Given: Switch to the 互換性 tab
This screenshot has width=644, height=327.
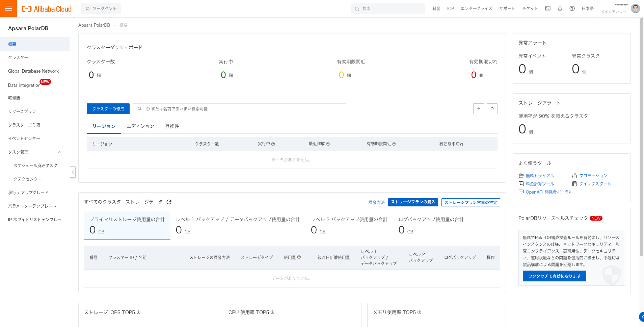Looking at the screenshot, I should point(172,126).
